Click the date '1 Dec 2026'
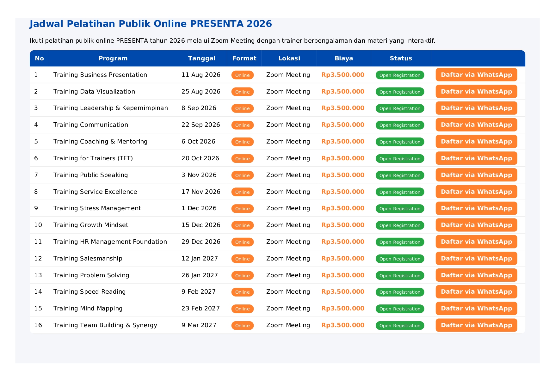The height and width of the screenshot is (392, 555). tap(199, 208)
